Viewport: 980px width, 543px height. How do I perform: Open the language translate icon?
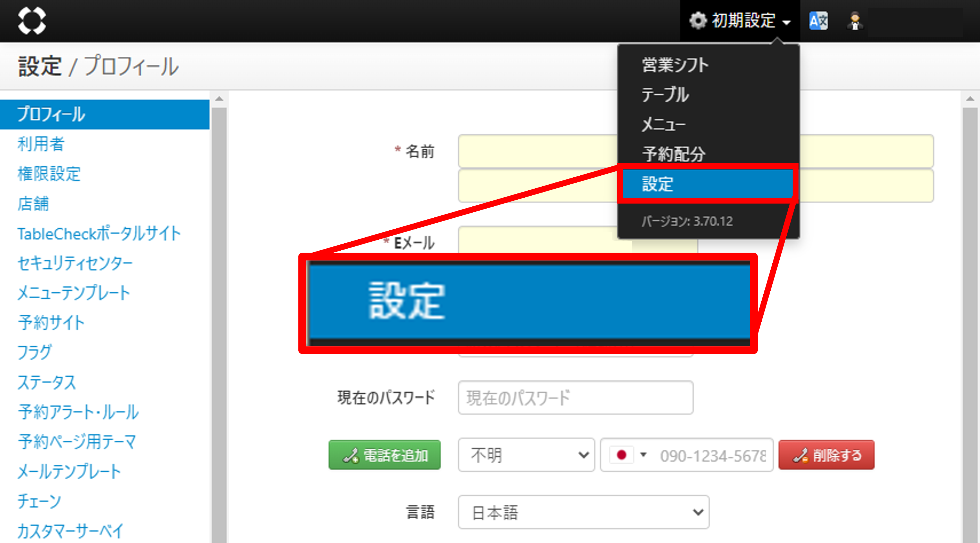818,21
